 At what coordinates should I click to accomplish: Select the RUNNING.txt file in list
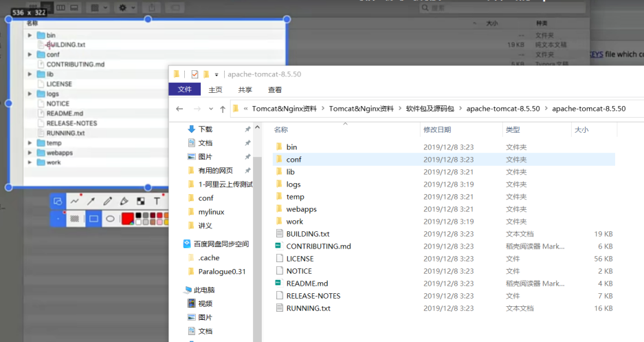tap(308, 308)
